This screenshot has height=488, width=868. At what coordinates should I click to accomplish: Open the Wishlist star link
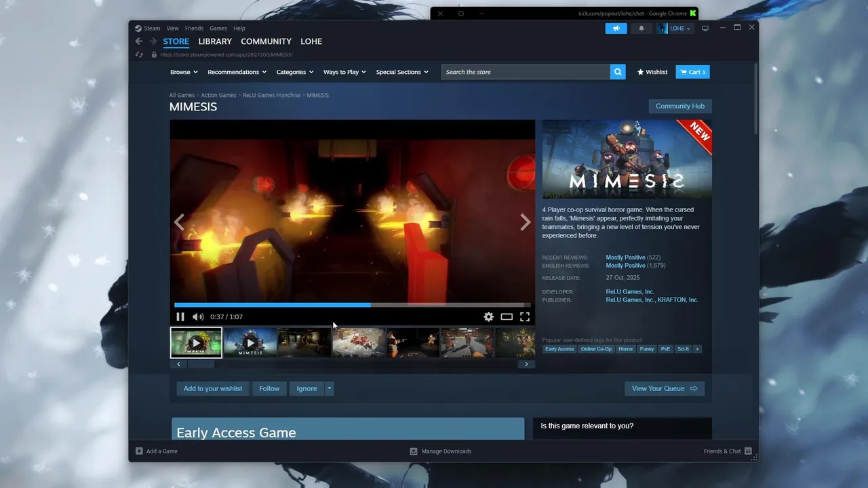point(652,72)
